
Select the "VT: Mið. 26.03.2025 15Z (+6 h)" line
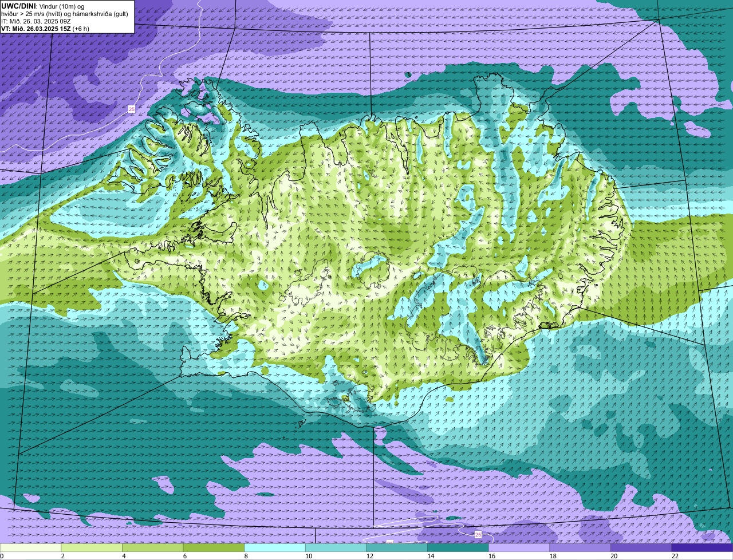(x=45, y=29)
